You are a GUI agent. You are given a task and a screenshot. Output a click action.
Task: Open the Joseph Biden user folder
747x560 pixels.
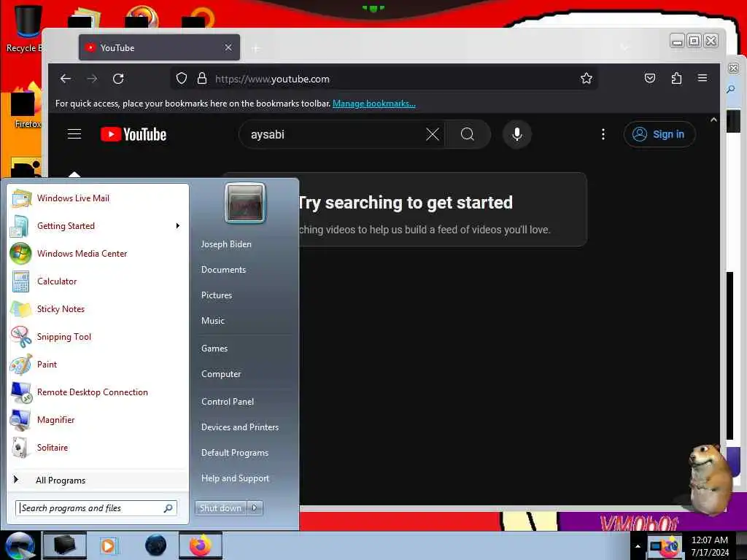[x=226, y=244]
